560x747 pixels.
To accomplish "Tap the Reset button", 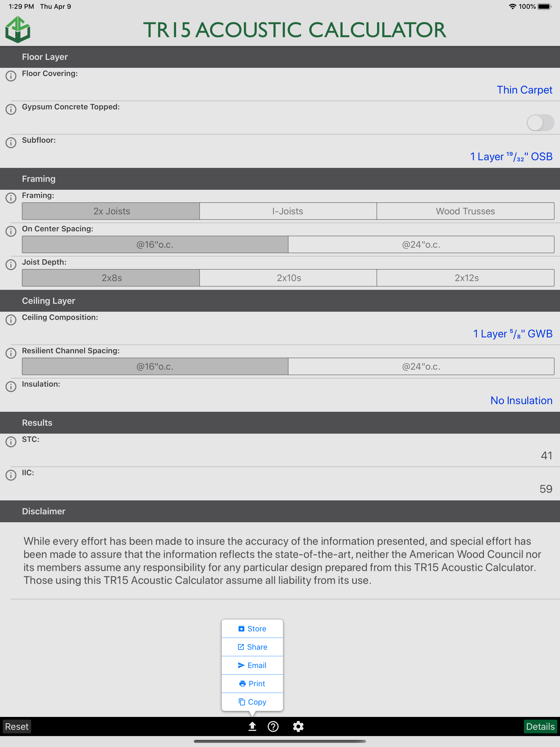I will 17,726.
